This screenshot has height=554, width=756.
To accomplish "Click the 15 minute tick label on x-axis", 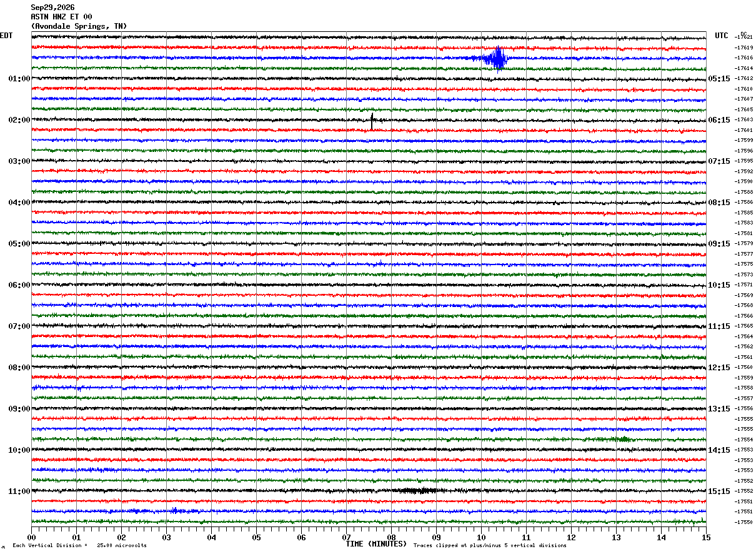I will point(706,537).
